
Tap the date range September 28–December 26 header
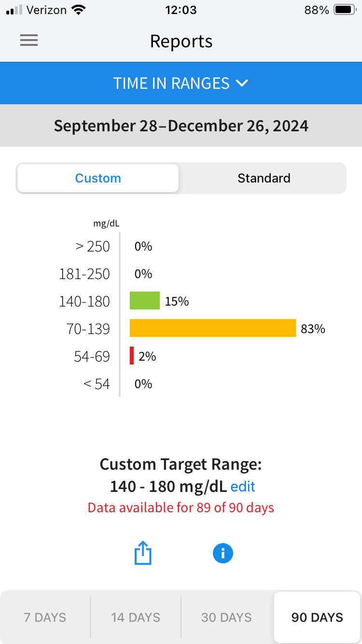click(181, 126)
